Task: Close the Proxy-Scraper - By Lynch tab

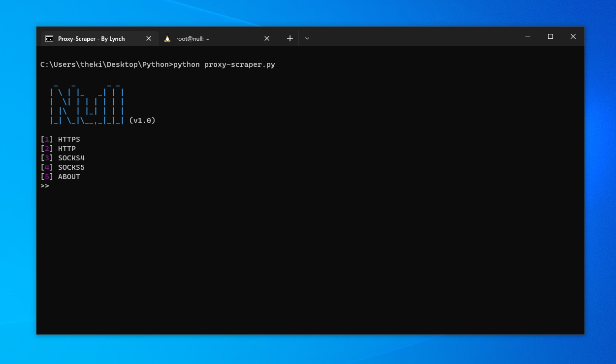Action: pyautogui.click(x=149, y=38)
